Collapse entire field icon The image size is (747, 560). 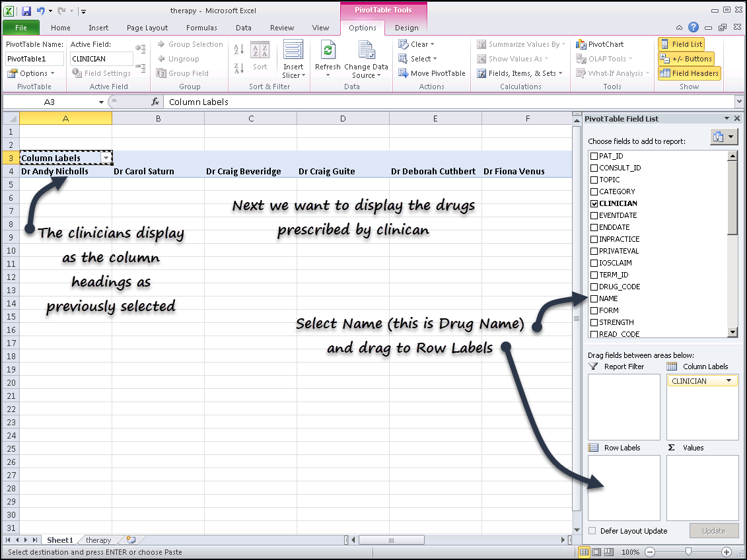141,67
